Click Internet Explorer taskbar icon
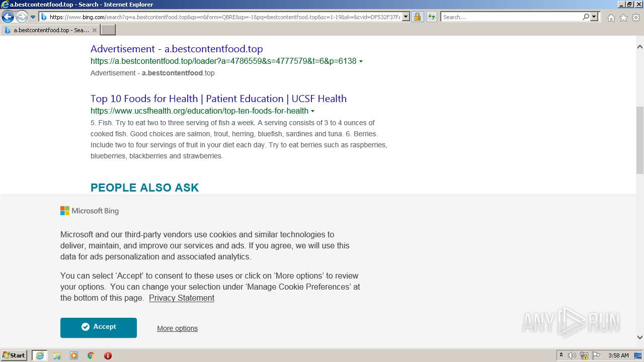The image size is (644, 362). click(39, 355)
